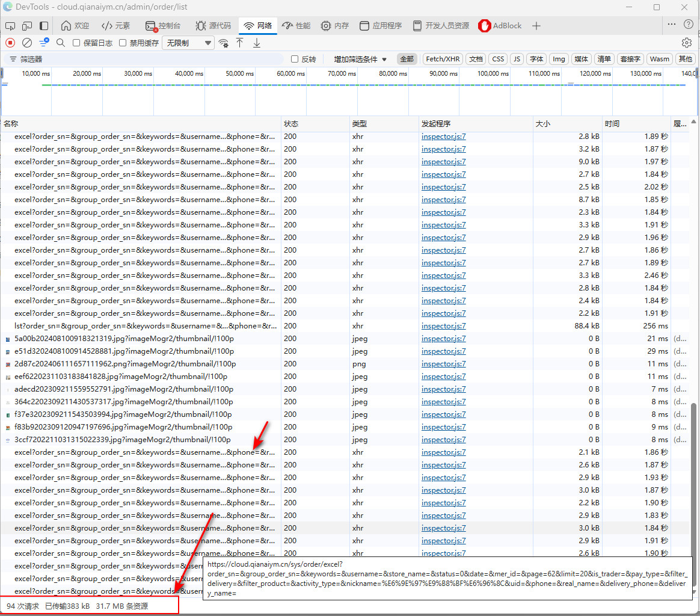Click the export HAR download arrow

(257, 43)
